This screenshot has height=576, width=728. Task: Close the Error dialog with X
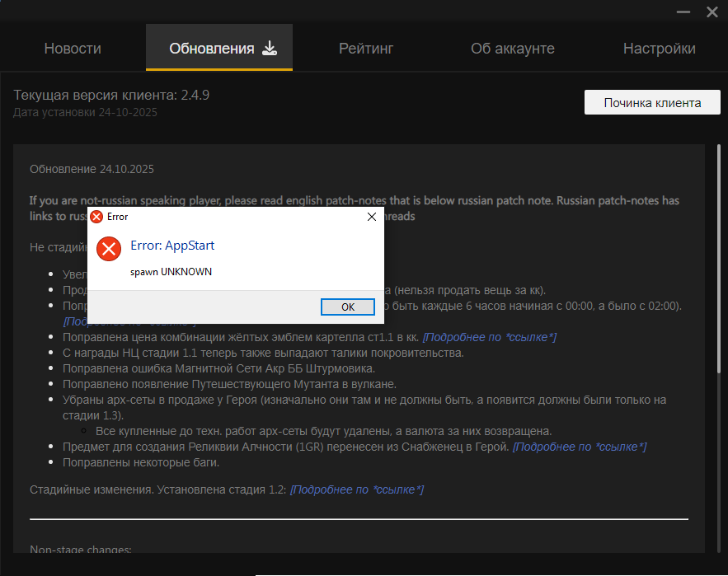click(x=372, y=217)
